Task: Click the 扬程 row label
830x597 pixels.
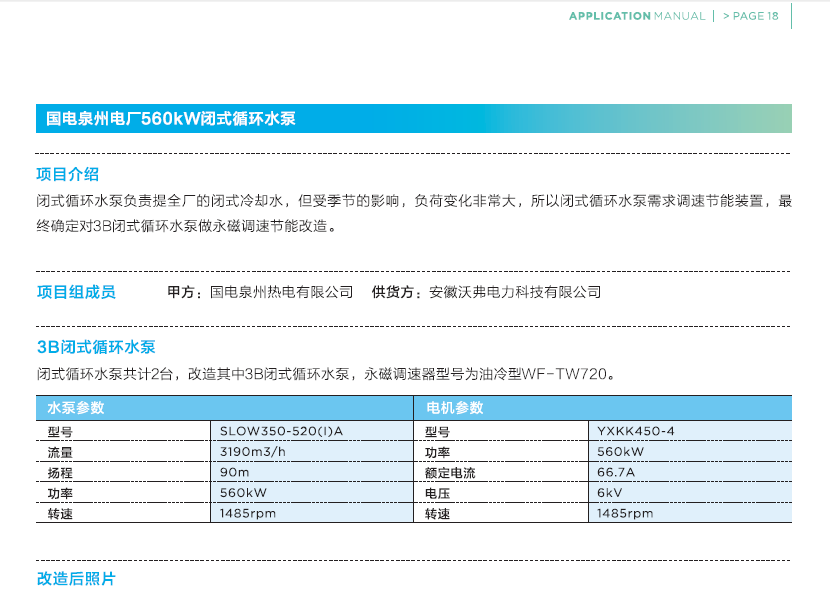Action: tap(60, 473)
